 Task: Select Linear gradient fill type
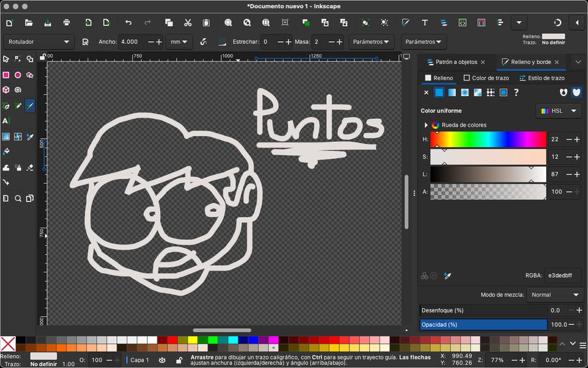pos(452,92)
